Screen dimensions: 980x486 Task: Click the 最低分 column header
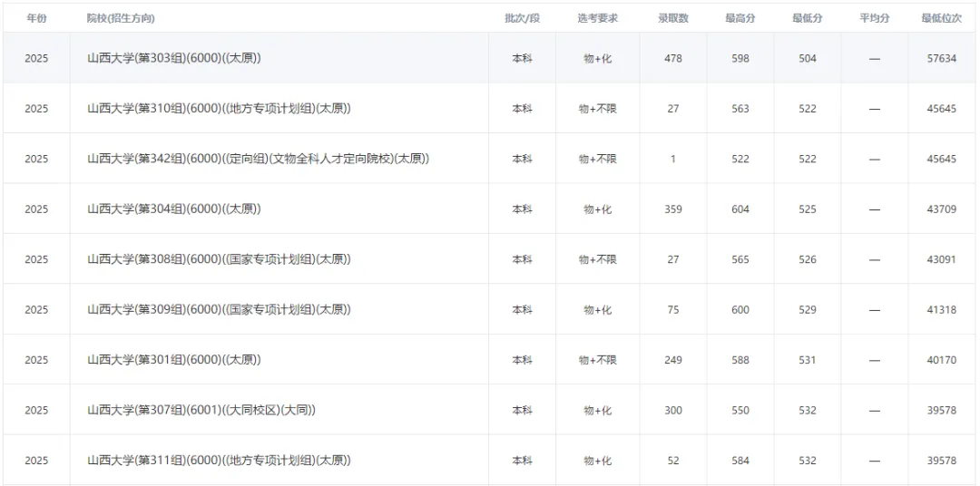click(x=808, y=19)
